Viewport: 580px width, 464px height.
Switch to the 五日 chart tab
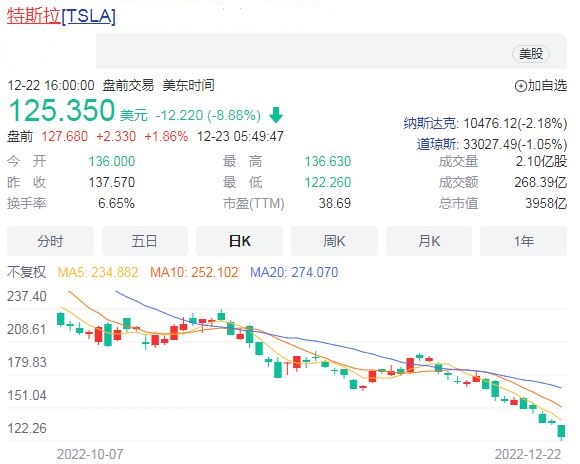tap(145, 241)
